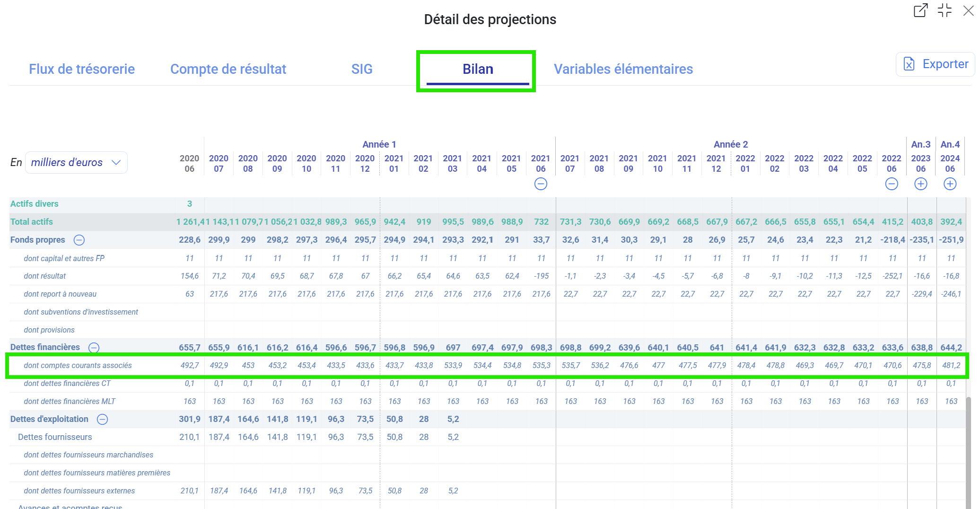
Task: Collapse the Dettes d'exploitation row group
Action: [102, 420]
